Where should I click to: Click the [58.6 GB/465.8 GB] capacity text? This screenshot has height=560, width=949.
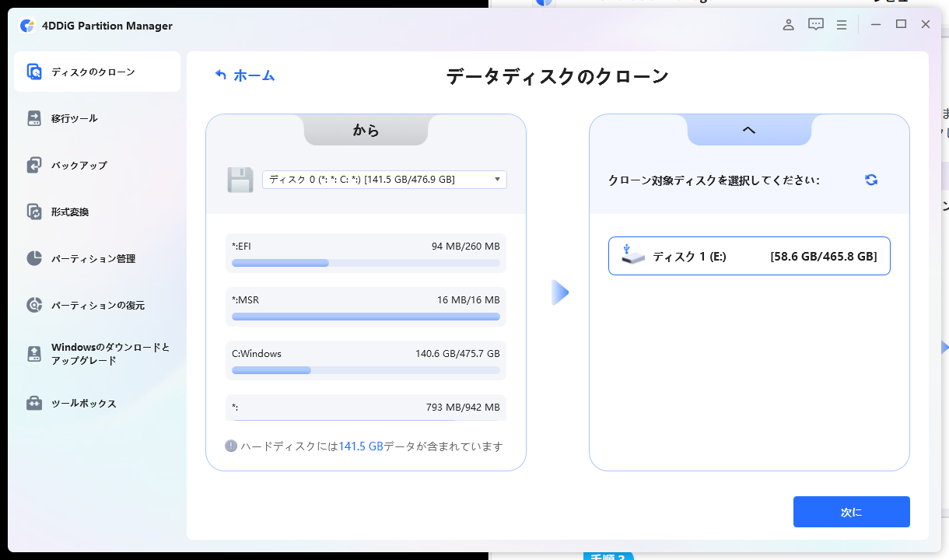pyautogui.click(x=824, y=257)
